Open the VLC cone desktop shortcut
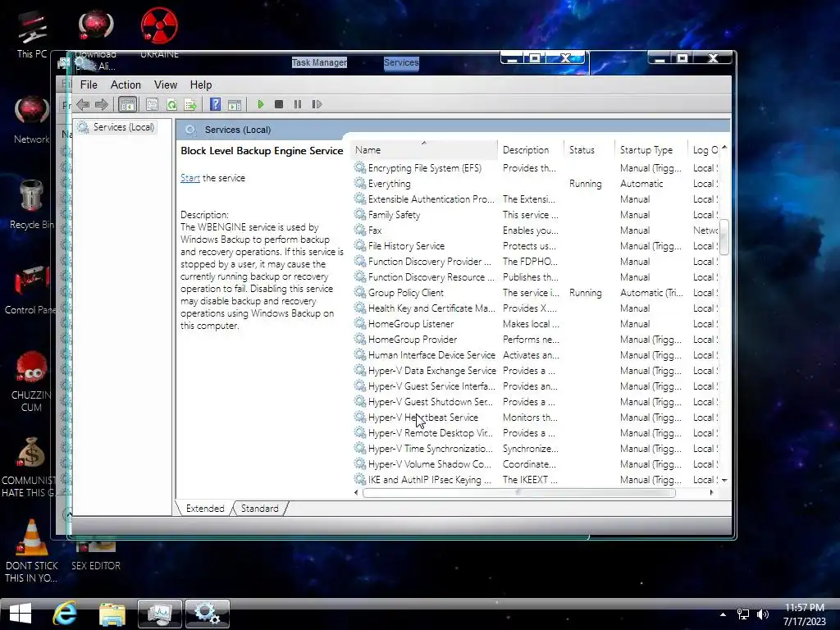This screenshot has height=630, width=840. click(x=32, y=550)
